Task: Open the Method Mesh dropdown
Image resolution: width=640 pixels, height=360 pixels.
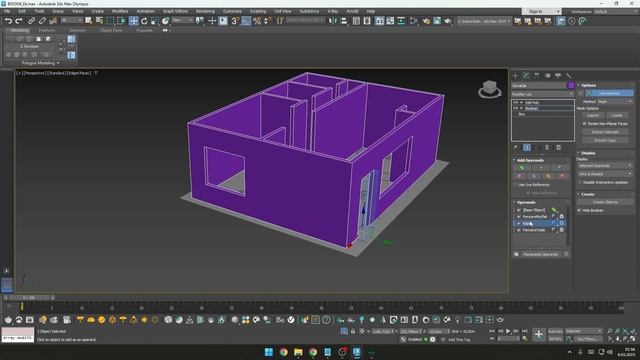Action: [x=615, y=101]
